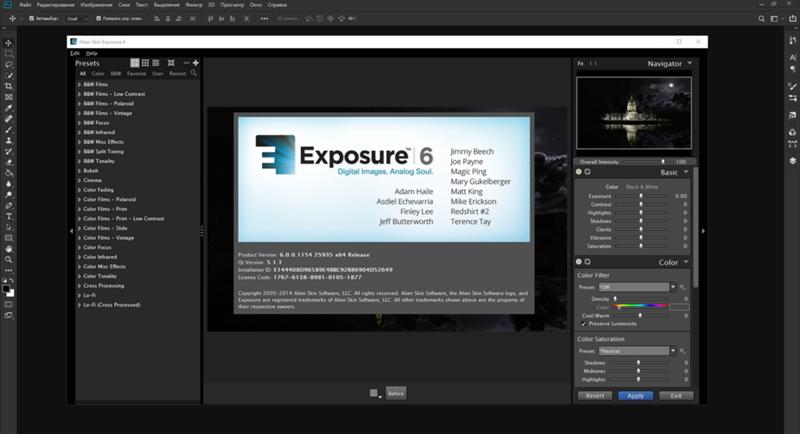This screenshot has width=800, height=434.
Task: Reset the Color panel settings
Action: [x=588, y=262]
